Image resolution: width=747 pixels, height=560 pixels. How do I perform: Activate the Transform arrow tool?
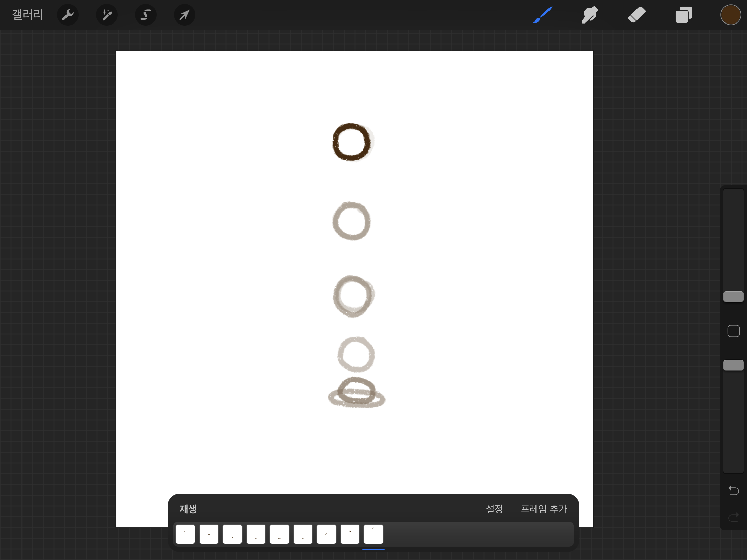coord(184,15)
